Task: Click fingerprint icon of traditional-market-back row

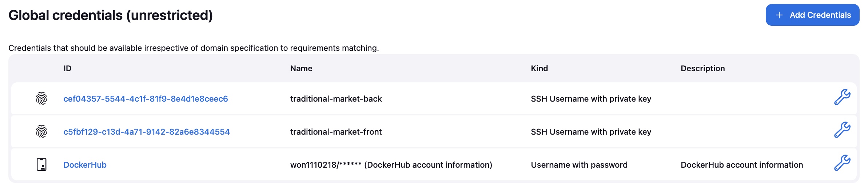Action: tap(41, 98)
